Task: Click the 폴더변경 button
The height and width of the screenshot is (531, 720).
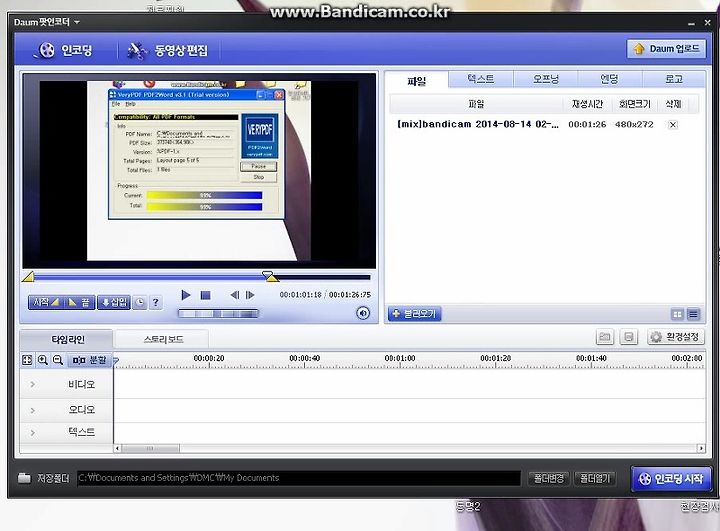Action: pos(549,478)
